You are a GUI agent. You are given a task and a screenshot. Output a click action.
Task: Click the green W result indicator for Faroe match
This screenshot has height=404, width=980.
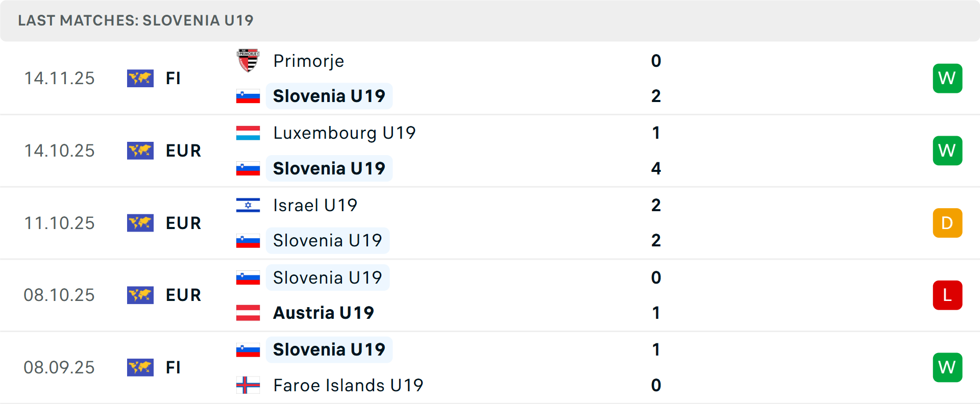coord(947,367)
